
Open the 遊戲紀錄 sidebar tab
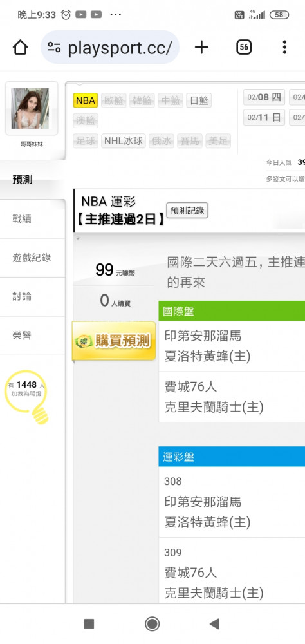32,258
